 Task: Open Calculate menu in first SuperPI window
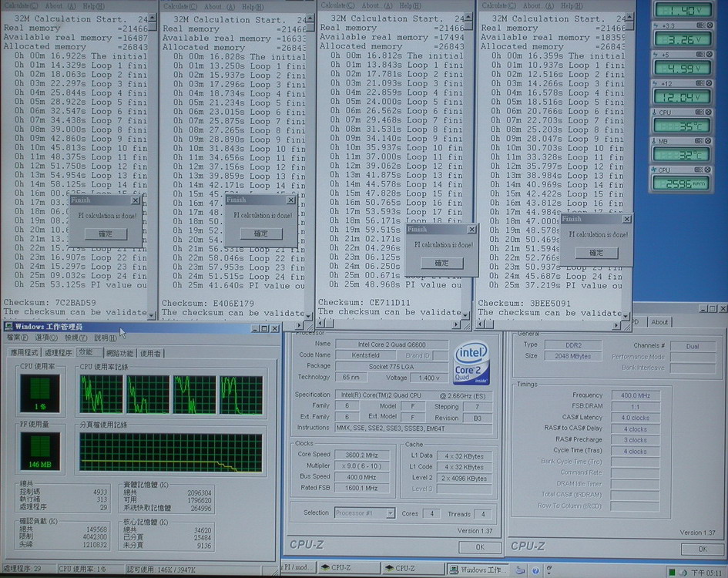(x=21, y=5)
